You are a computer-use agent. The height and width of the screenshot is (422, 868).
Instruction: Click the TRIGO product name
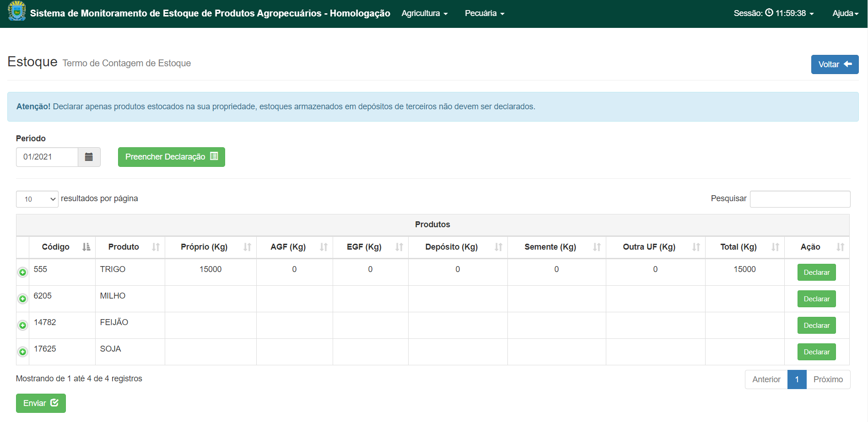(x=113, y=269)
